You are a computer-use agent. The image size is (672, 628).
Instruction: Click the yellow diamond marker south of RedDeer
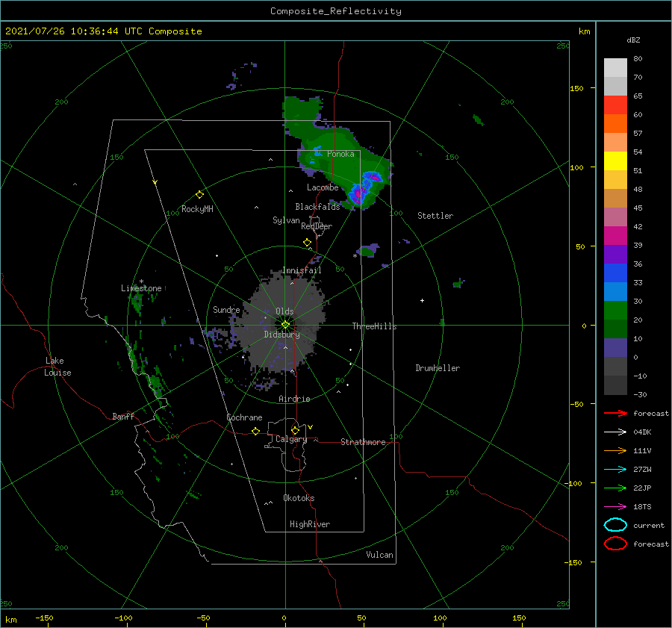308,243
